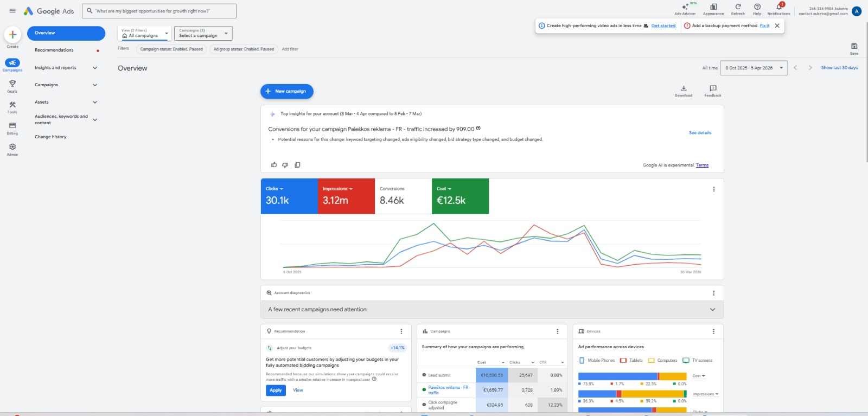Open the Select a campaign dropdown
Image resolution: width=868 pixels, height=416 pixels.
(203, 34)
